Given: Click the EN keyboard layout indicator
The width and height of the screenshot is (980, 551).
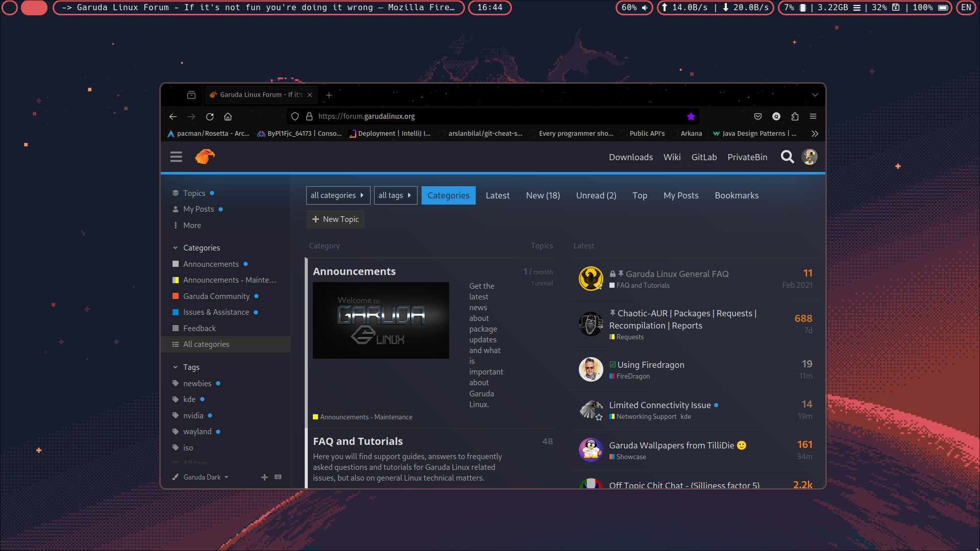Looking at the screenshot, I should tap(966, 8).
